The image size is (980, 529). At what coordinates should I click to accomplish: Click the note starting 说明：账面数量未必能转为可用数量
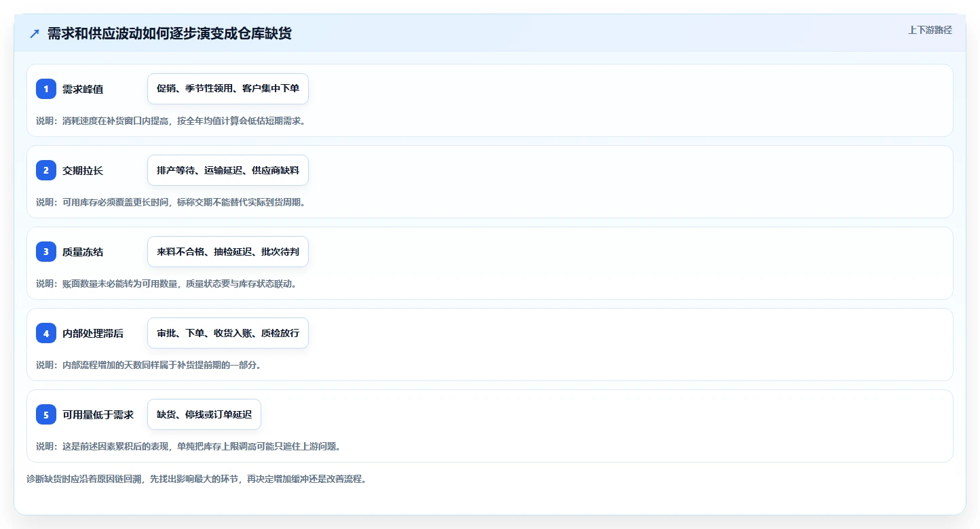[166, 283]
